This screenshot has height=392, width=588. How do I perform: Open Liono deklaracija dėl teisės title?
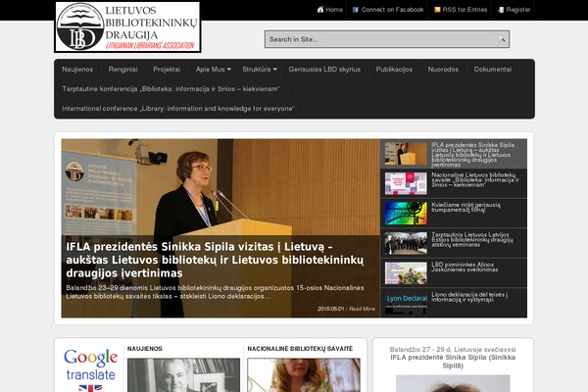(x=469, y=297)
